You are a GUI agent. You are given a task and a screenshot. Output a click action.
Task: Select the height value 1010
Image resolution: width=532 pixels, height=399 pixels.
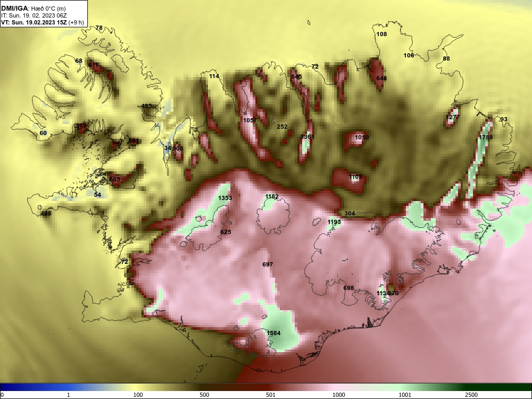362,137
